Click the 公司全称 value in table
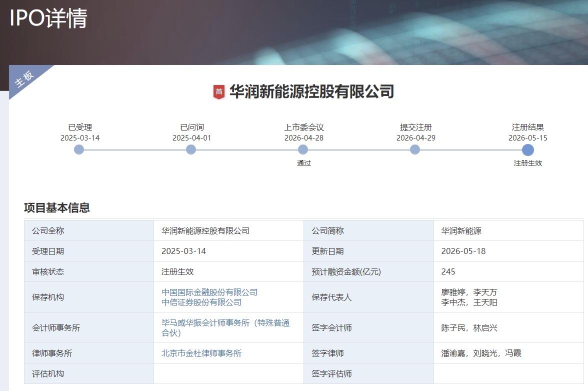The image size is (588, 391). [x=205, y=231]
